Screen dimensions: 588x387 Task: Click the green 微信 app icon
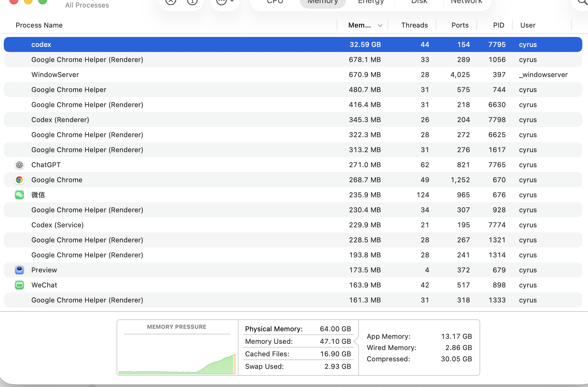point(19,195)
